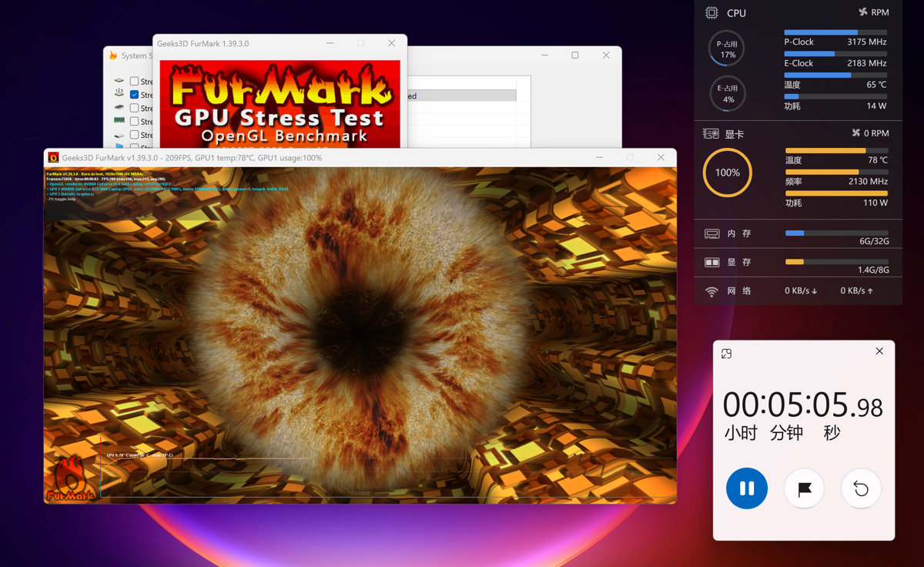Click the FurMark GPU Stress Test banner image
The width and height of the screenshot is (924, 567).
pyautogui.click(x=280, y=104)
